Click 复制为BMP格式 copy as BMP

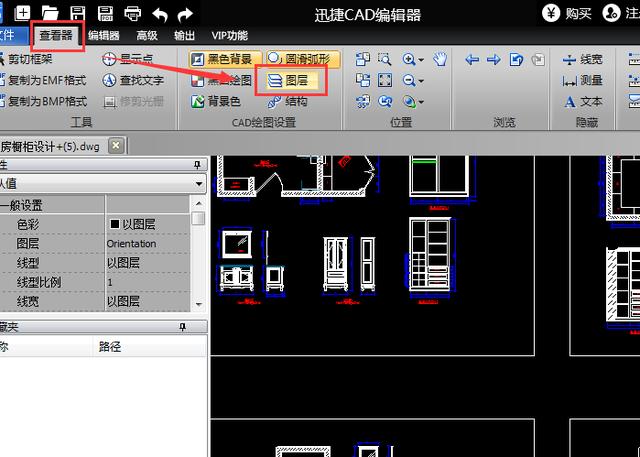(43, 101)
